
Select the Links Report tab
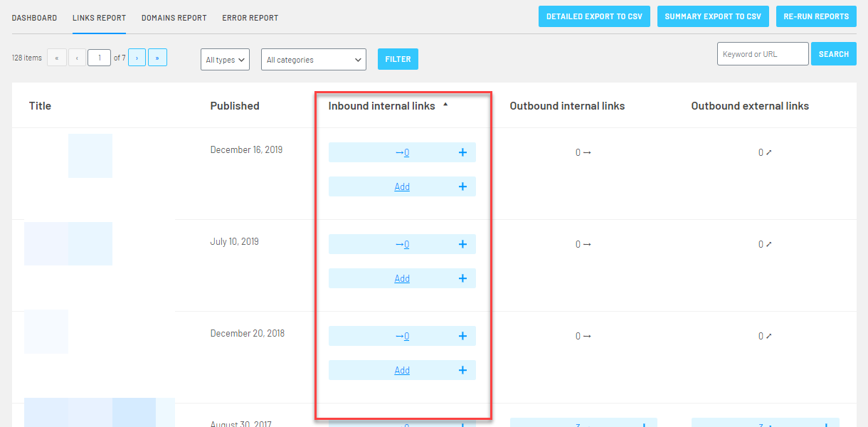tap(99, 18)
